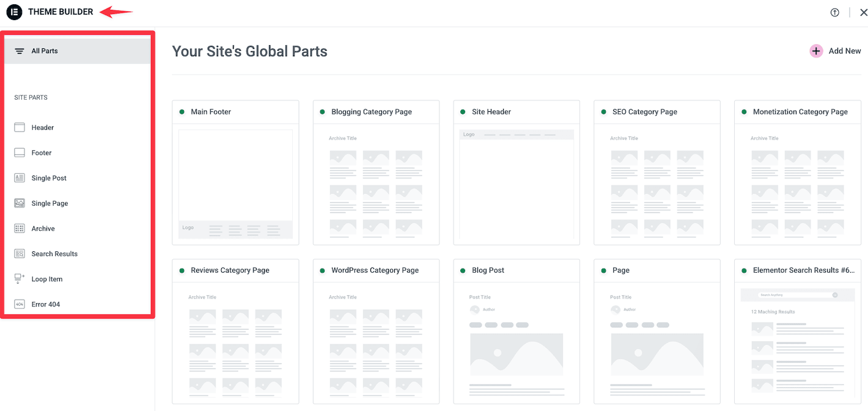Image resolution: width=868 pixels, height=411 pixels.
Task: Open the help question mark icon
Action: pos(834,12)
